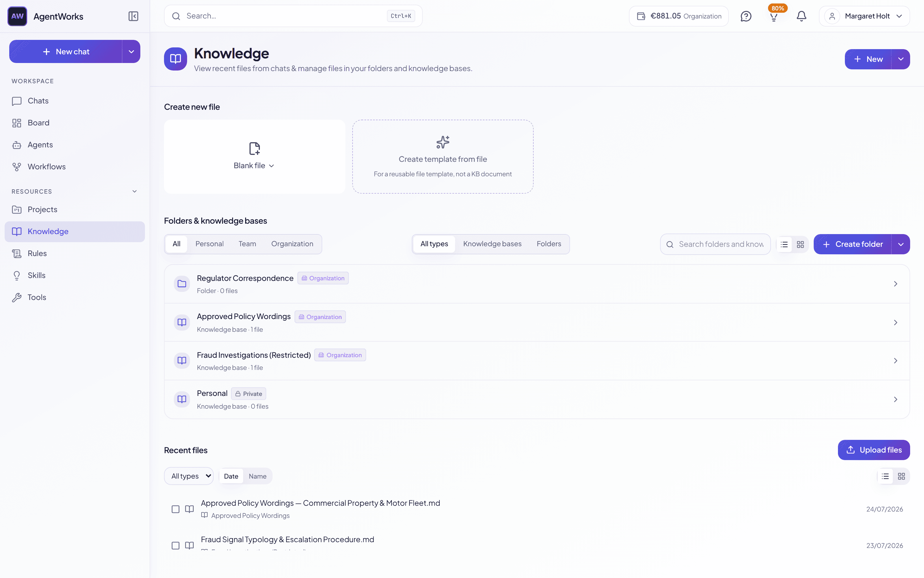Open the trophy progress icon showing 80%
The height and width of the screenshot is (578, 924).
point(774,16)
